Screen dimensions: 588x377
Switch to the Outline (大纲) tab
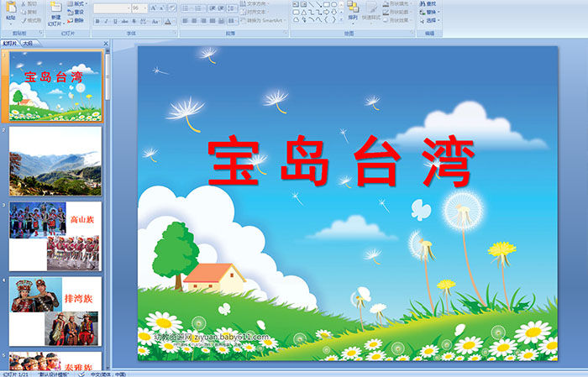[28, 42]
